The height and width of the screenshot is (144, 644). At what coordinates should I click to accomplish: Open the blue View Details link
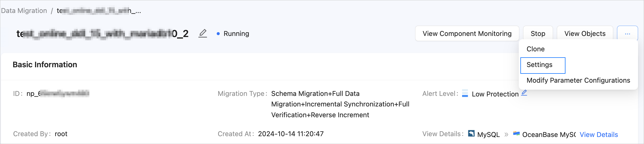point(599,135)
